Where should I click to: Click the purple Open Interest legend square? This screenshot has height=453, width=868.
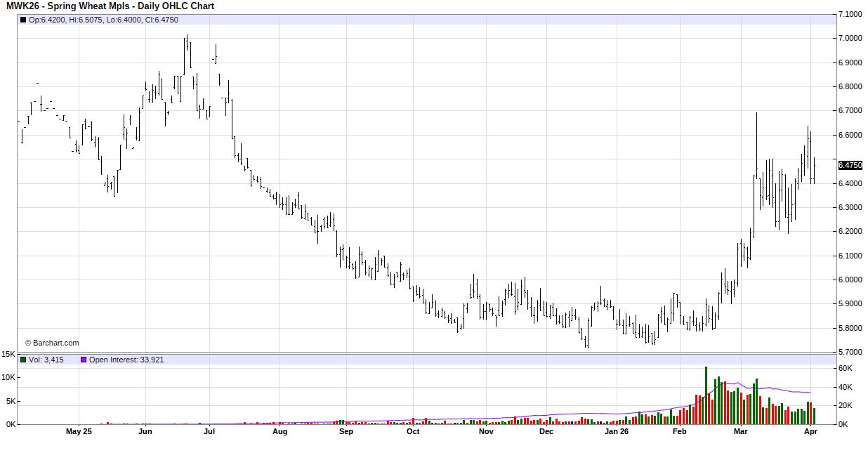click(84, 360)
